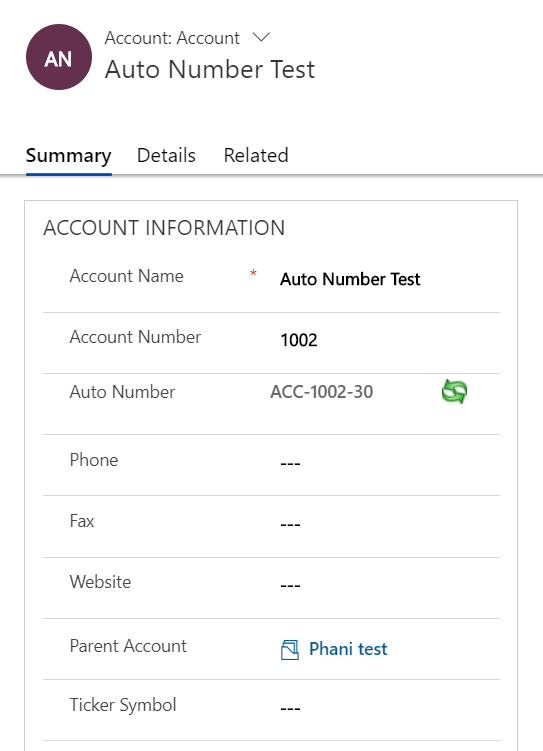Open the Related tab
The image size is (543, 751).
click(256, 156)
